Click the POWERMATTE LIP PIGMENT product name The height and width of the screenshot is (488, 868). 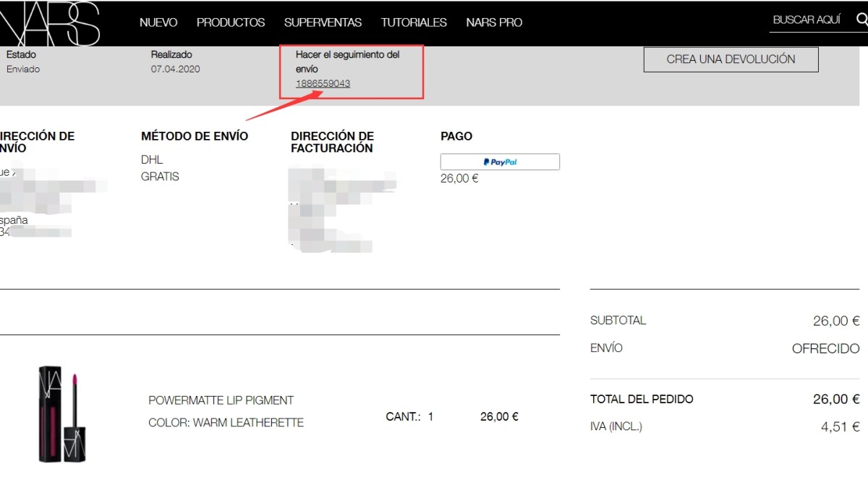coord(221,400)
